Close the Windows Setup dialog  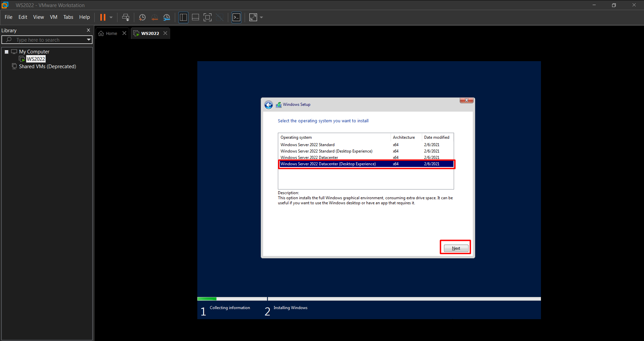466,100
